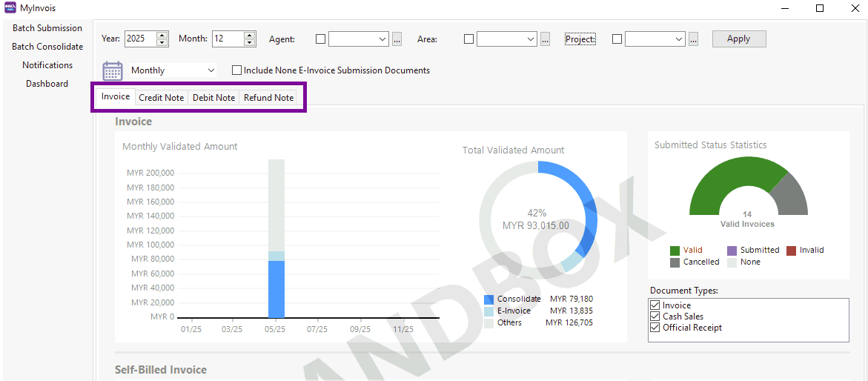868x381 pixels.
Task: Enable the Agent filter checkbox
Action: (x=320, y=39)
